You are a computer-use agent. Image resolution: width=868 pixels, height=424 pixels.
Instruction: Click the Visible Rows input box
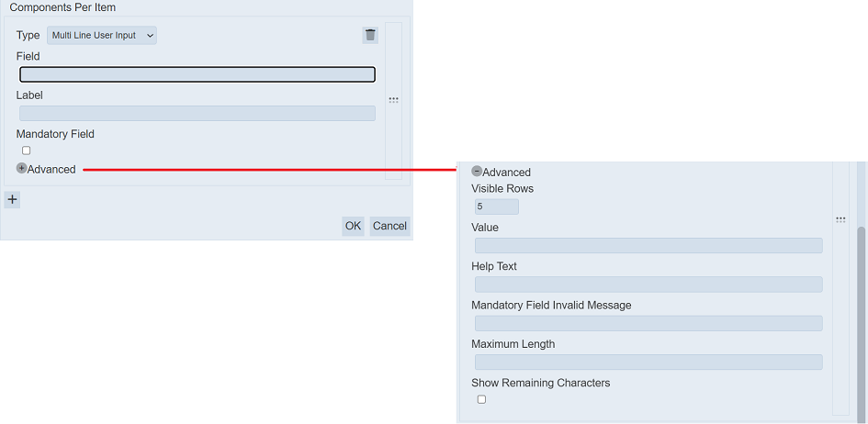pyautogui.click(x=496, y=206)
